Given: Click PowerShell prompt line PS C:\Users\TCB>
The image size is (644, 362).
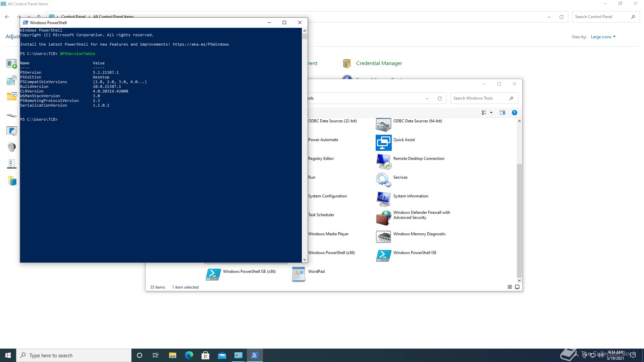Looking at the screenshot, I should pyautogui.click(x=39, y=120).
